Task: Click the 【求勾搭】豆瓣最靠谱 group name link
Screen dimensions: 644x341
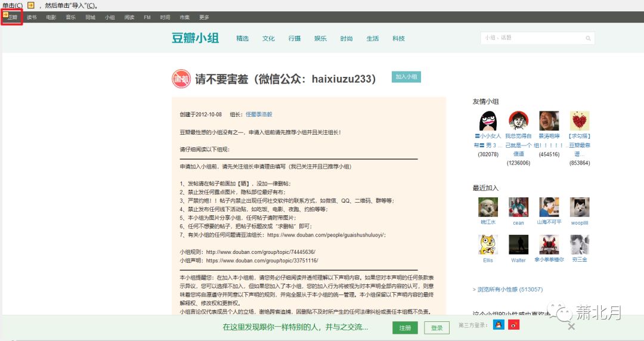Action: (580, 145)
